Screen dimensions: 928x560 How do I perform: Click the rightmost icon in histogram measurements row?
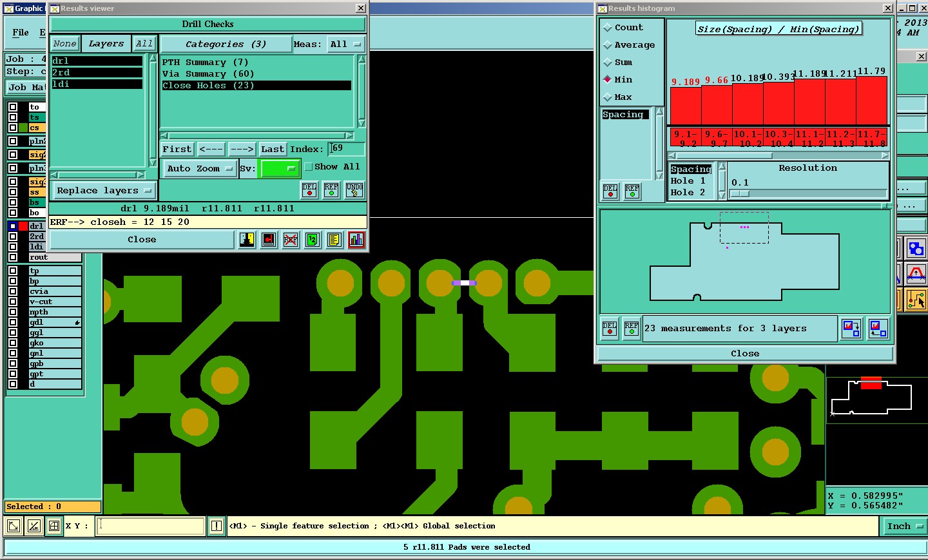pyautogui.click(x=878, y=329)
